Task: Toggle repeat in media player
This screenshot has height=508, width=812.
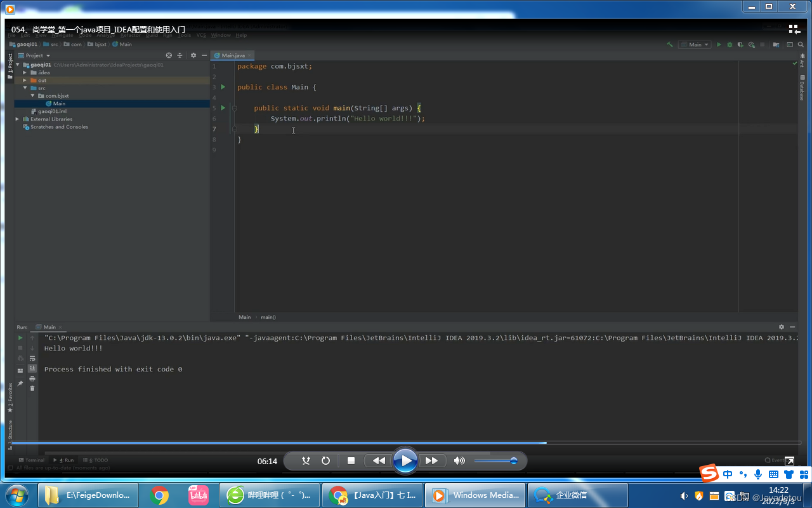Action: (x=325, y=460)
